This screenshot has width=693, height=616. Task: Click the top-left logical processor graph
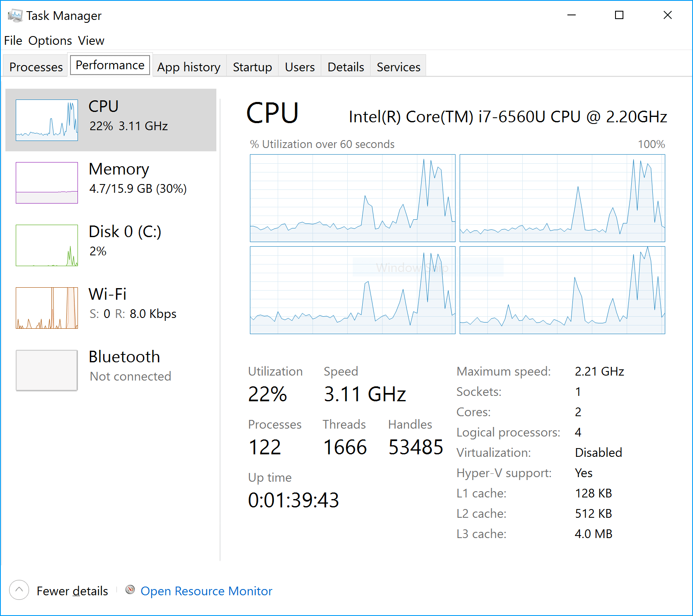pos(353,198)
